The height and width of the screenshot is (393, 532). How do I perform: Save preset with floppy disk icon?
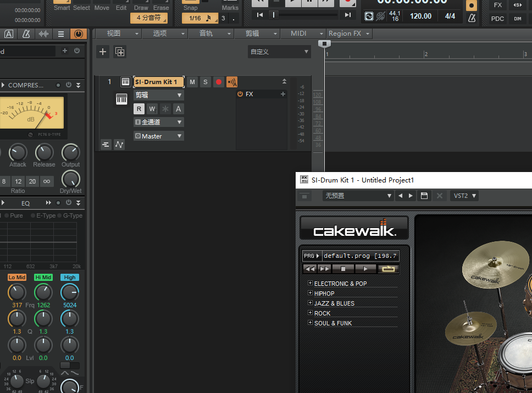pos(424,196)
